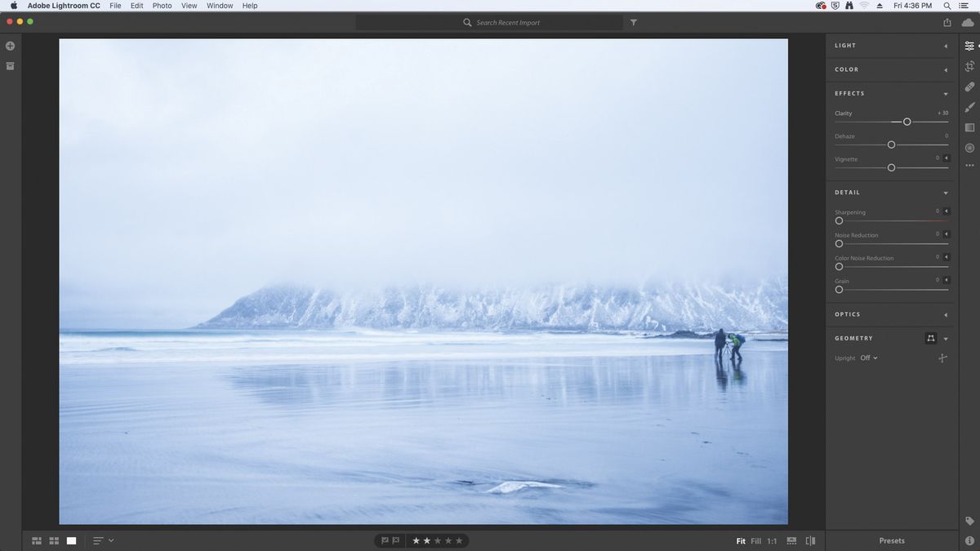Show the Info panel icon at bottom right

pyautogui.click(x=970, y=540)
